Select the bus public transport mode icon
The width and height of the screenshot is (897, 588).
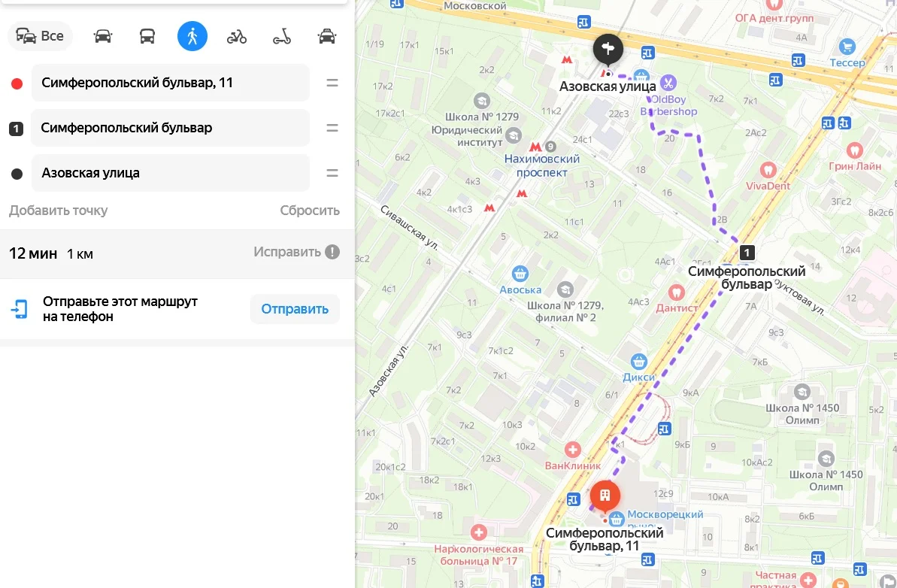147,36
